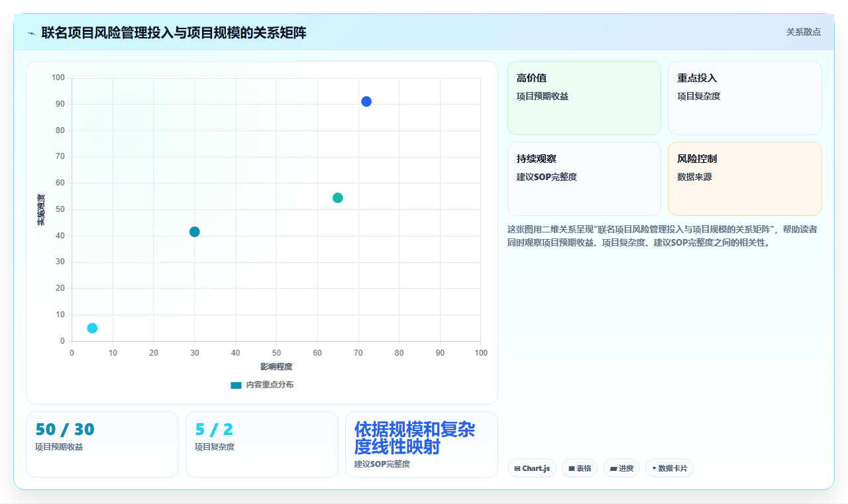The height and width of the screenshot is (504, 848).
Task: Click the 依据规模和复杂度线性映射 metric text
Action: coord(415,438)
